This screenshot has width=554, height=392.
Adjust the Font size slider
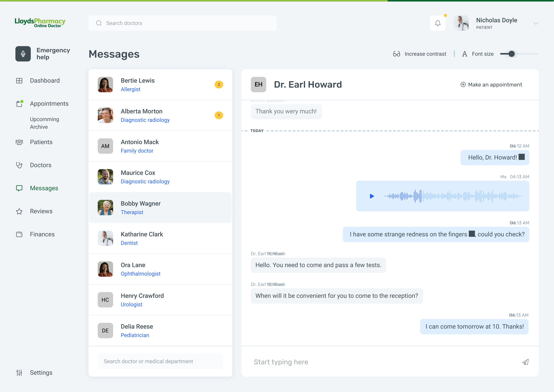click(x=512, y=54)
